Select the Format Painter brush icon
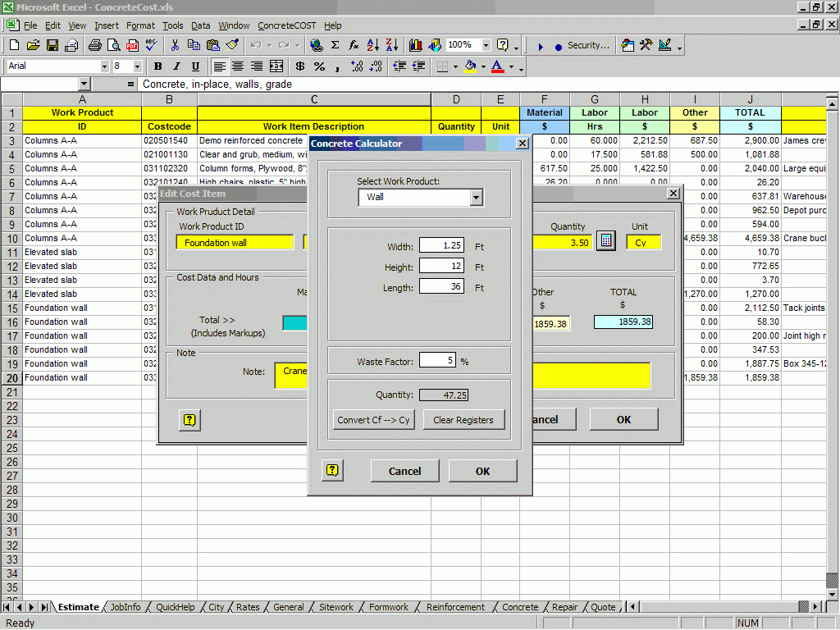840x630 pixels. tap(231, 47)
